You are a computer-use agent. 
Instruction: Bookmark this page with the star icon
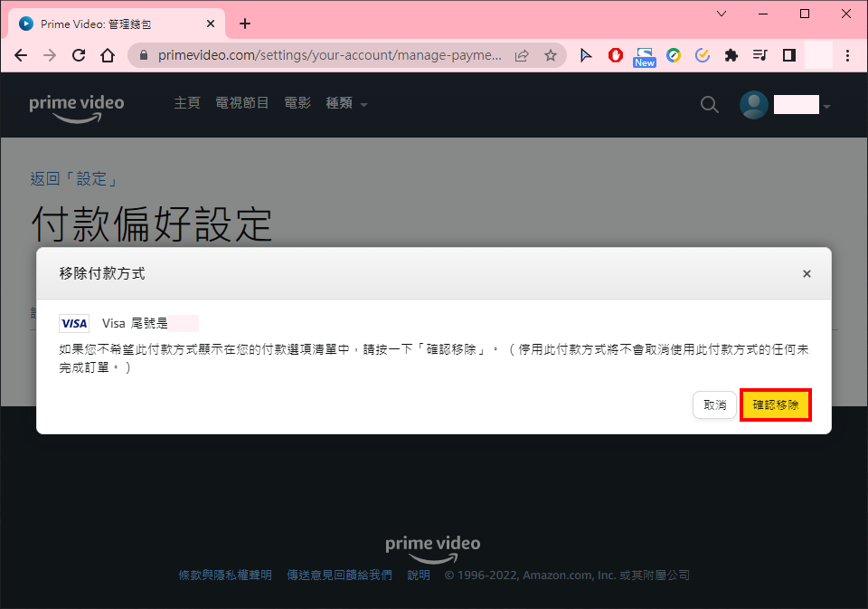[x=551, y=55]
